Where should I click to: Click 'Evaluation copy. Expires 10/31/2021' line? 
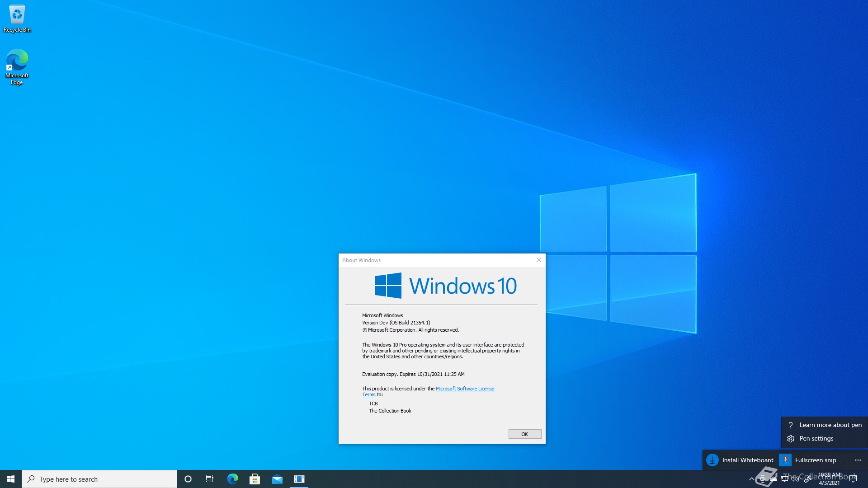(x=413, y=374)
